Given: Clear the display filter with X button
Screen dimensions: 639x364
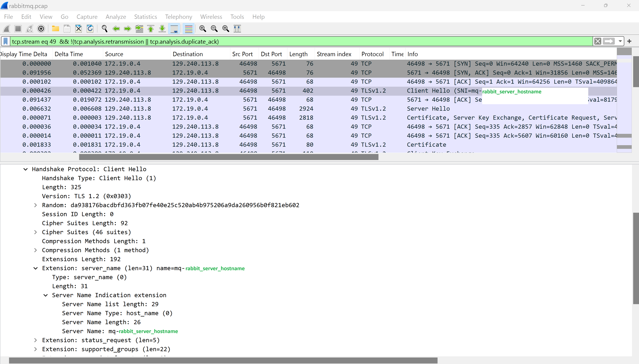Looking at the screenshot, I should tap(597, 41).
